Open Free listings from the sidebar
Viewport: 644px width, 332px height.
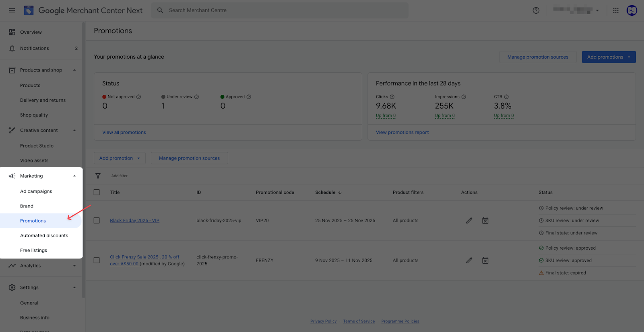click(x=33, y=250)
